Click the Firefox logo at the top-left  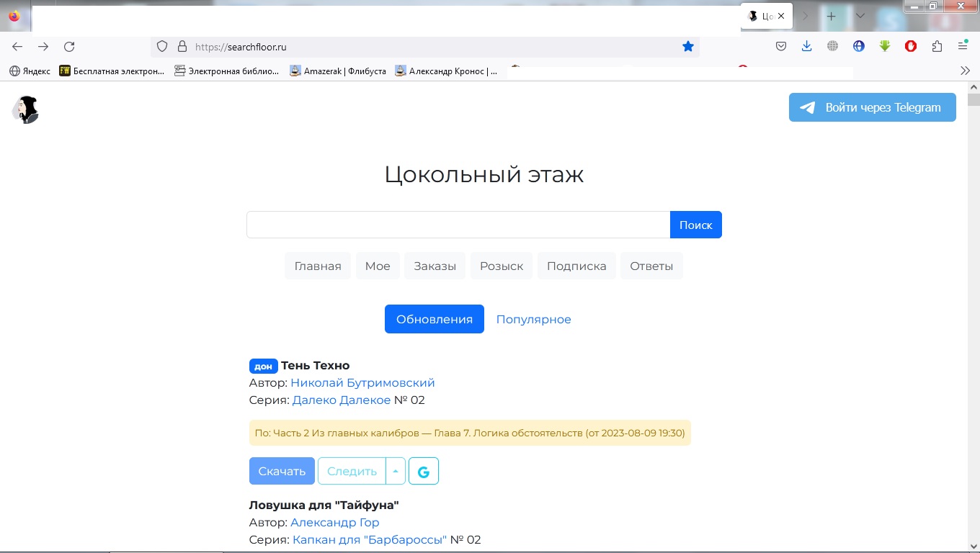[14, 16]
